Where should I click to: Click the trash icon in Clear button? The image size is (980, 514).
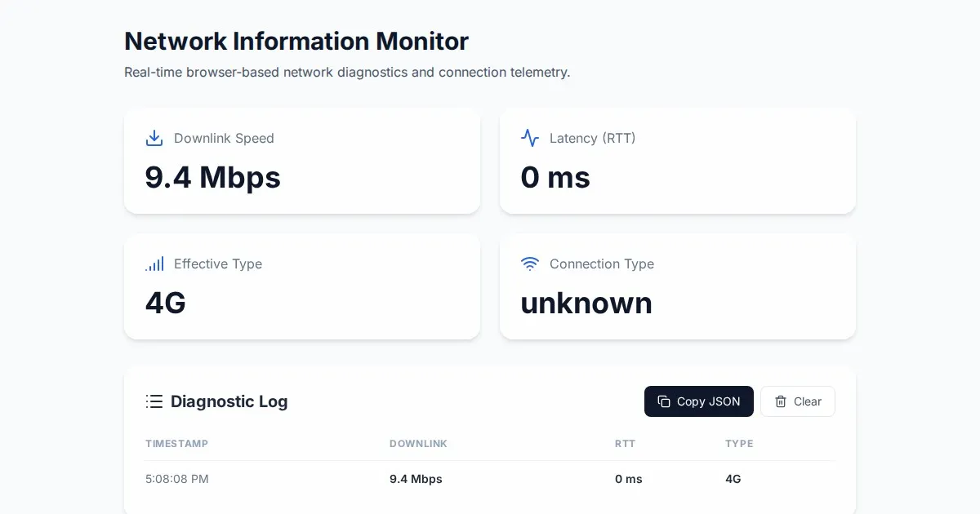[x=781, y=401]
